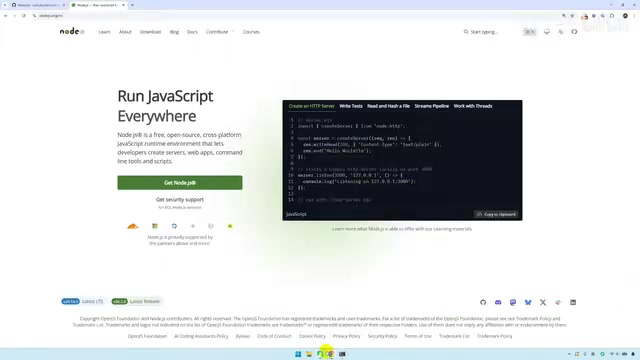Click the green Get Node.js button
The width and height of the screenshot is (640, 360).
tap(180, 182)
